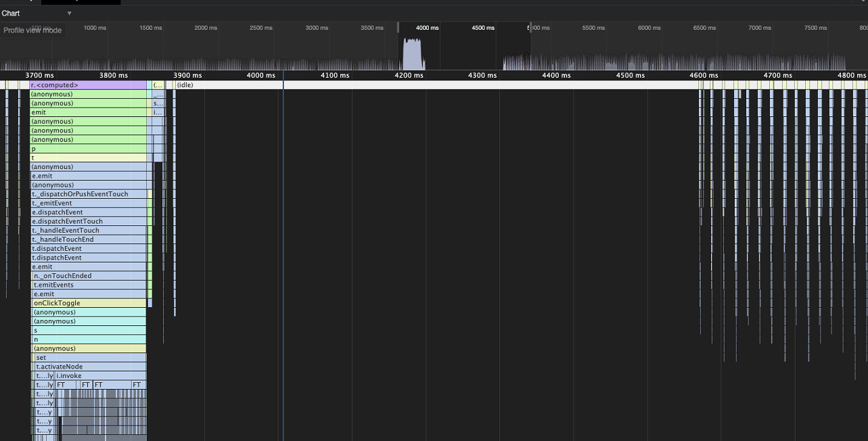
Task: Click the 3700 ms ruler label
Action: click(x=39, y=75)
